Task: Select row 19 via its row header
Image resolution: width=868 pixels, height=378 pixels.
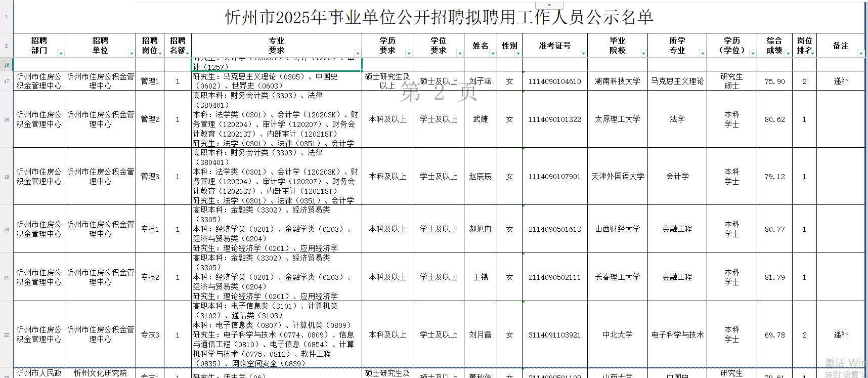Action: coord(7,177)
